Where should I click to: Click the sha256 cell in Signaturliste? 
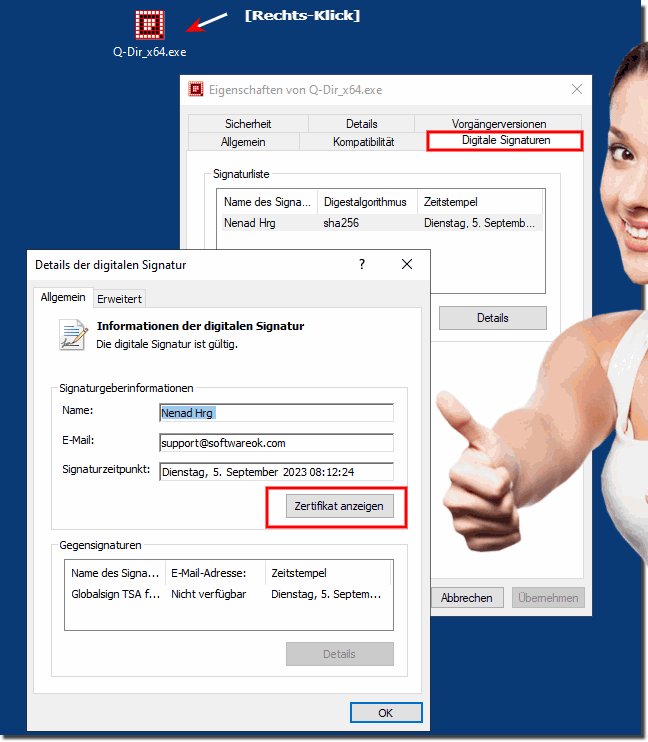(341, 223)
